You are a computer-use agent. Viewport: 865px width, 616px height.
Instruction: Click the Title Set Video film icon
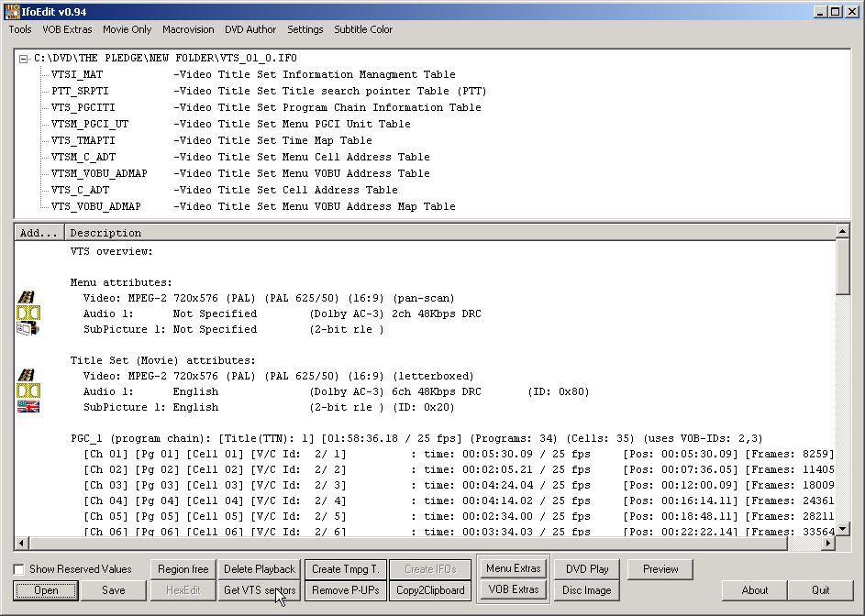point(27,376)
